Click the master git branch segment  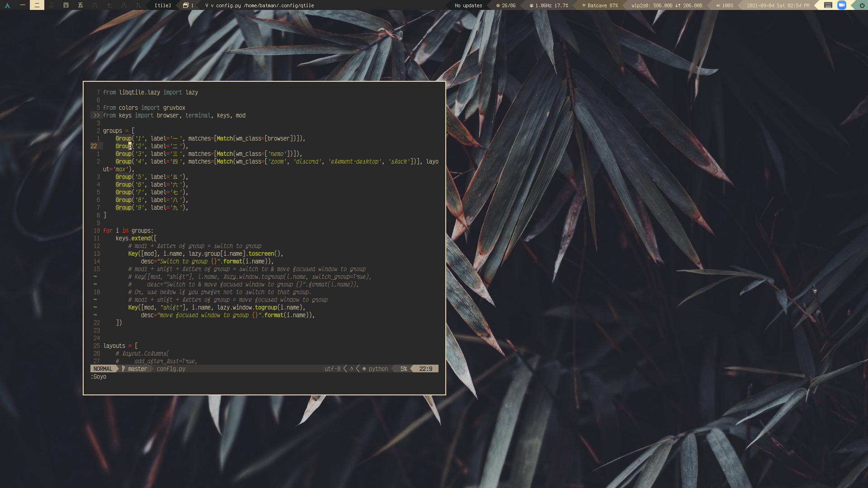pyautogui.click(x=137, y=369)
